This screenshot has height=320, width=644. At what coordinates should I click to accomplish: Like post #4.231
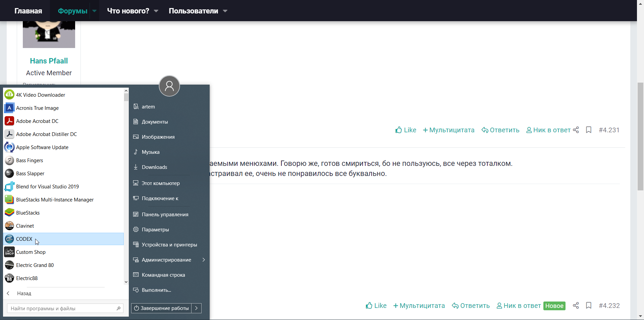(406, 130)
